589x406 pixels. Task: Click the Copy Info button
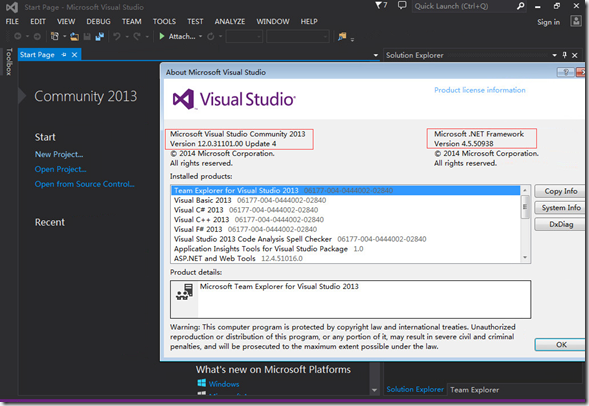coord(560,191)
